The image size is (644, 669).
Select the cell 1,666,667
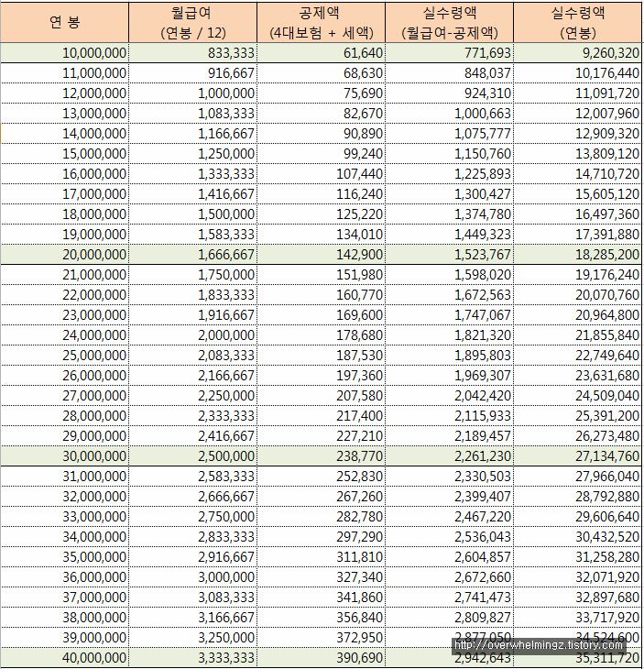pyautogui.click(x=192, y=254)
